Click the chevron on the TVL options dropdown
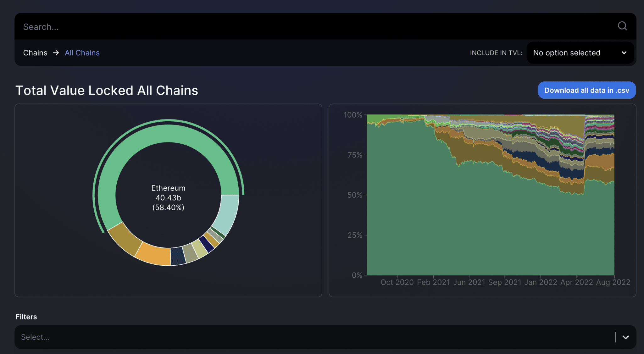Screen dimensions: 644x354 [x=625, y=53]
